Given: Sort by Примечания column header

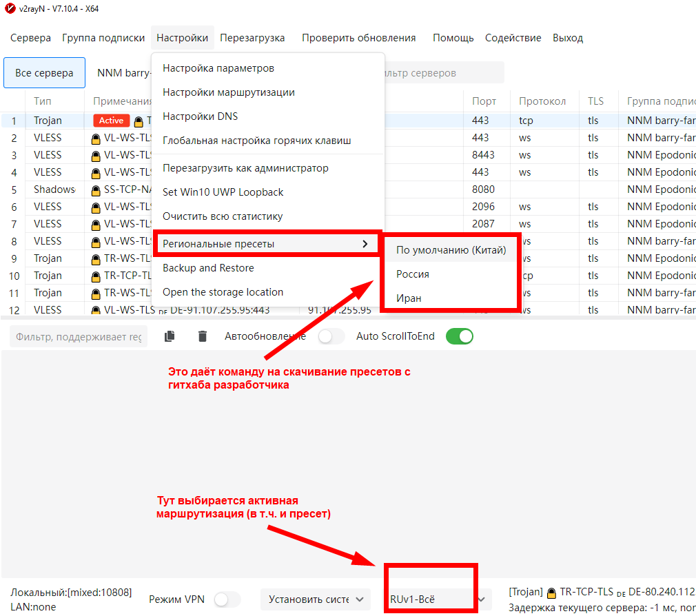Looking at the screenshot, I should click(119, 101).
